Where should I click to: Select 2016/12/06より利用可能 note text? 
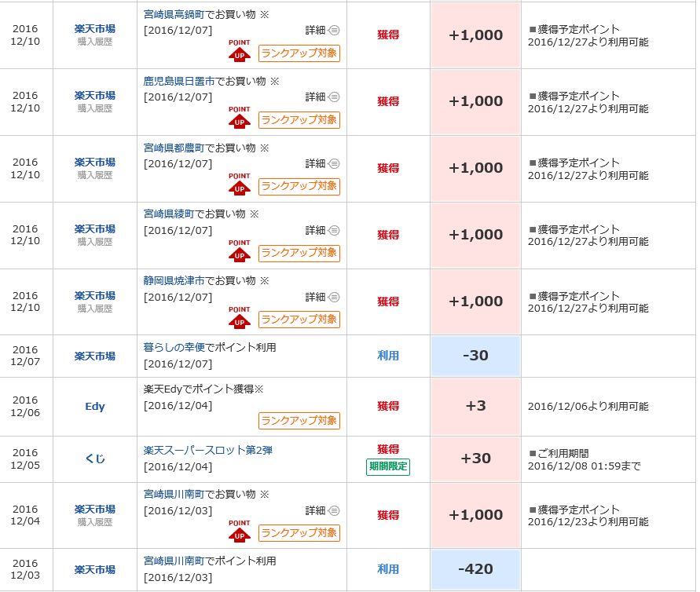[x=588, y=407]
